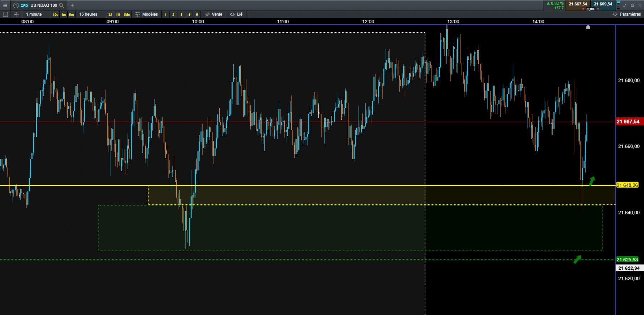Select the yellow 21 648,26 price level label

(x=627, y=185)
